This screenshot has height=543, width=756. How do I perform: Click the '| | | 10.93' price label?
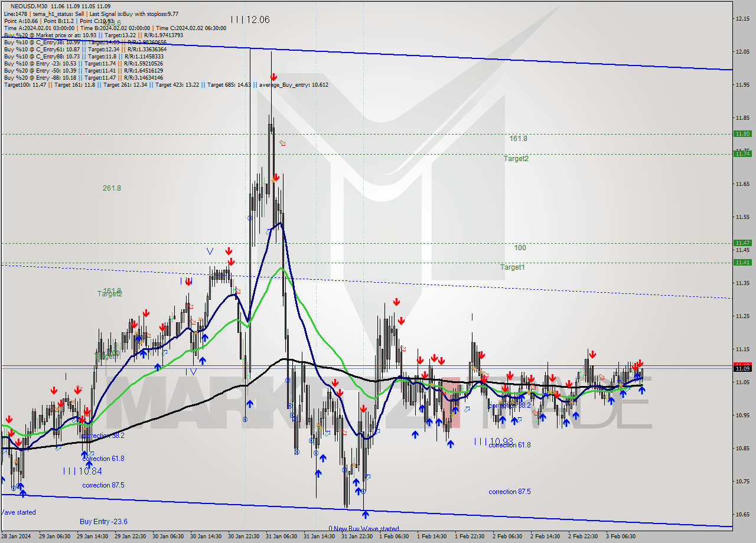click(x=494, y=441)
